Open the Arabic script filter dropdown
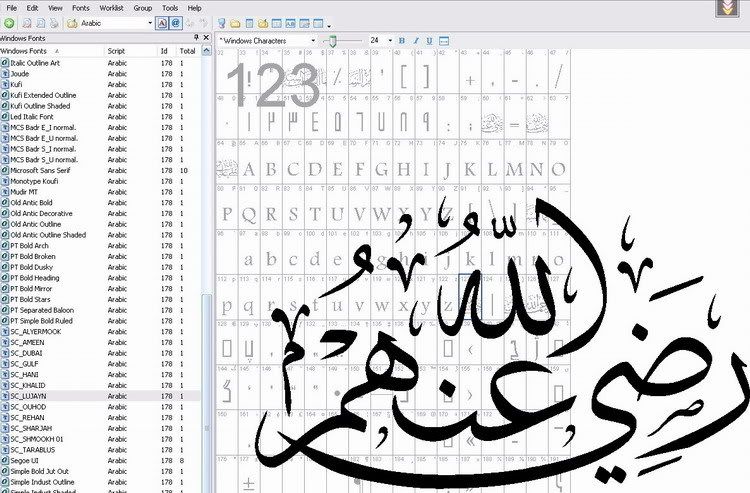750x493 pixels. click(150, 23)
